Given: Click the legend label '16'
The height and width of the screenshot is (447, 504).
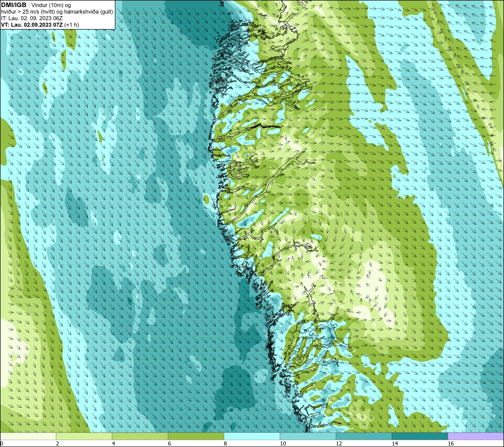Looking at the screenshot, I should [451, 443].
